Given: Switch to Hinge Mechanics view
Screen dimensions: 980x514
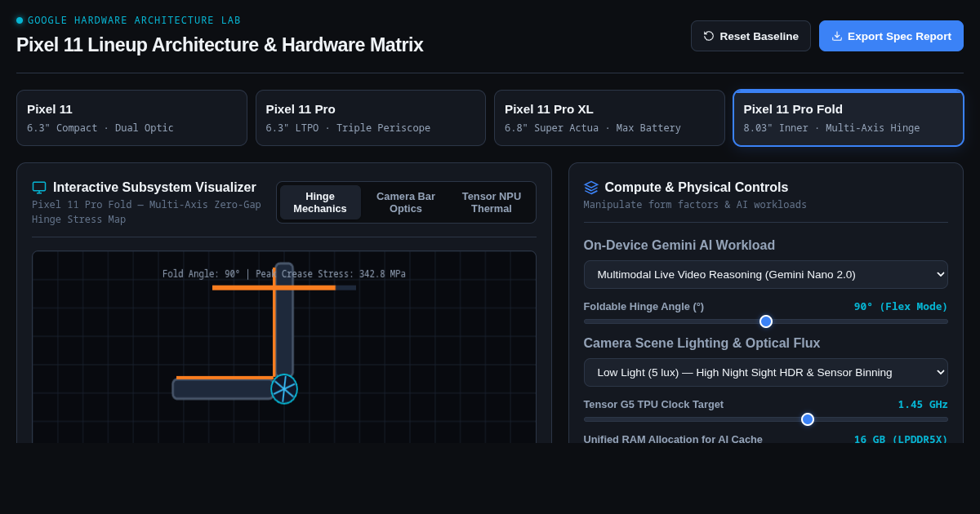Looking at the screenshot, I should click(x=320, y=202).
